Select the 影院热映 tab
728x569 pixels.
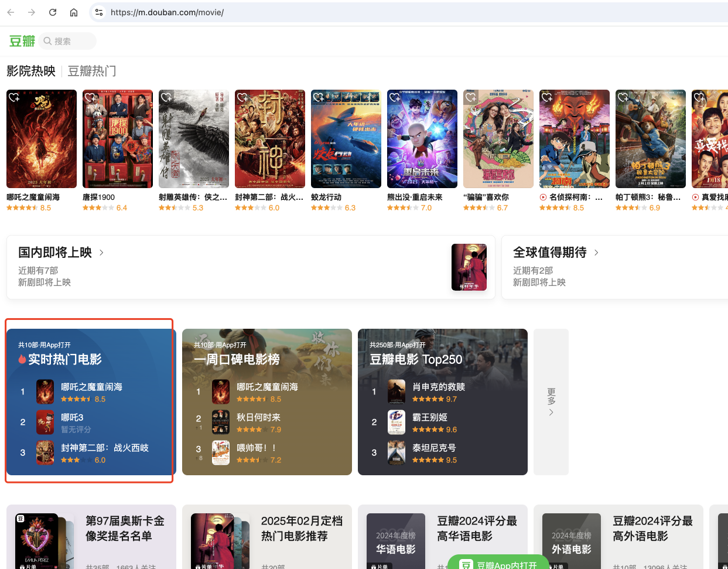pyautogui.click(x=31, y=71)
